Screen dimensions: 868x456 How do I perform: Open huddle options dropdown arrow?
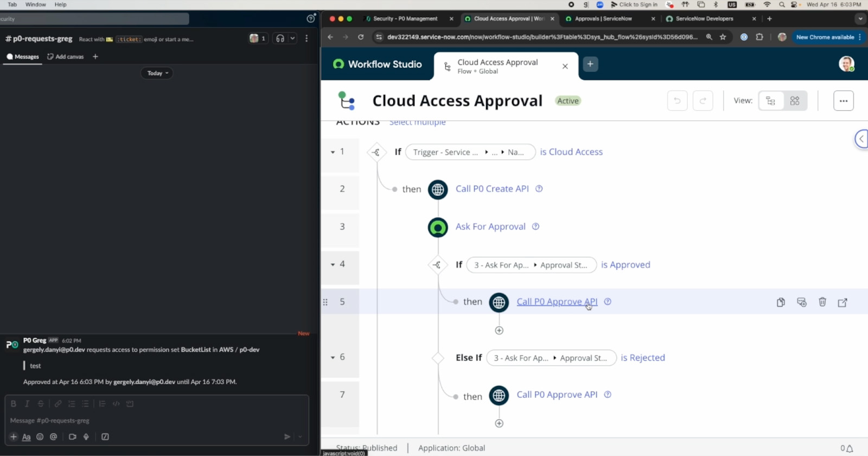[292, 39]
